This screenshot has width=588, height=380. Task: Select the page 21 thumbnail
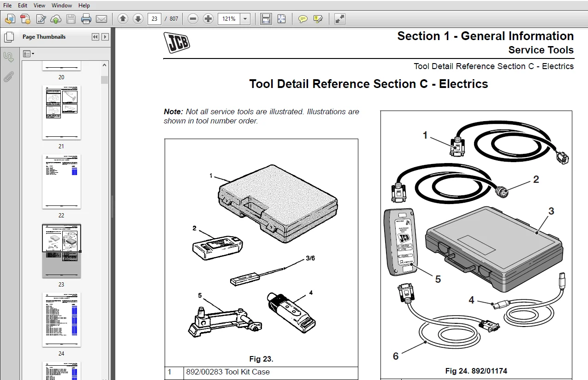(x=61, y=112)
